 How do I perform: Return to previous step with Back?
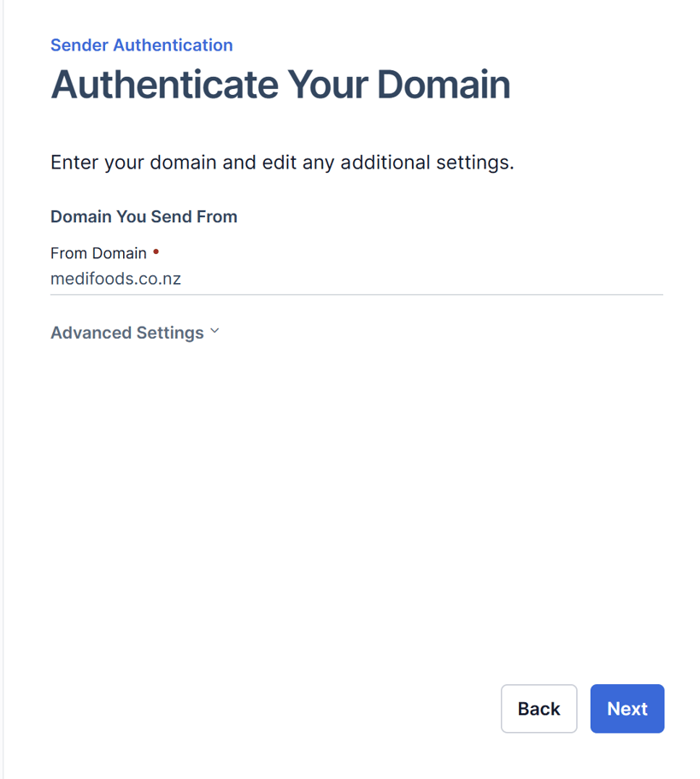point(538,708)
